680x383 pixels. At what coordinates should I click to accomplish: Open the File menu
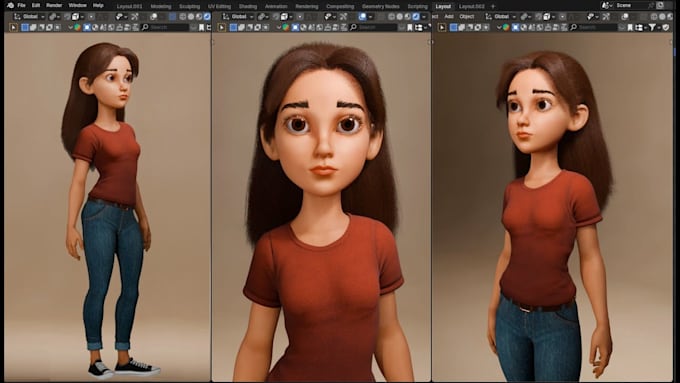click(x=21, y=5)
